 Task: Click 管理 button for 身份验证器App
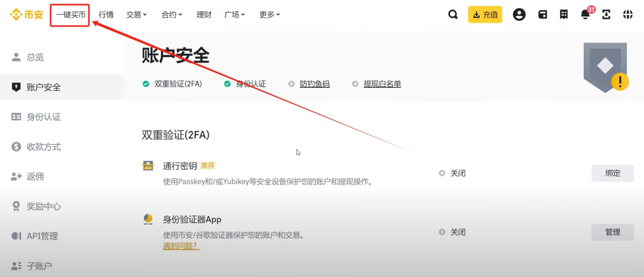pyautogui.click(x=613, y=232)
